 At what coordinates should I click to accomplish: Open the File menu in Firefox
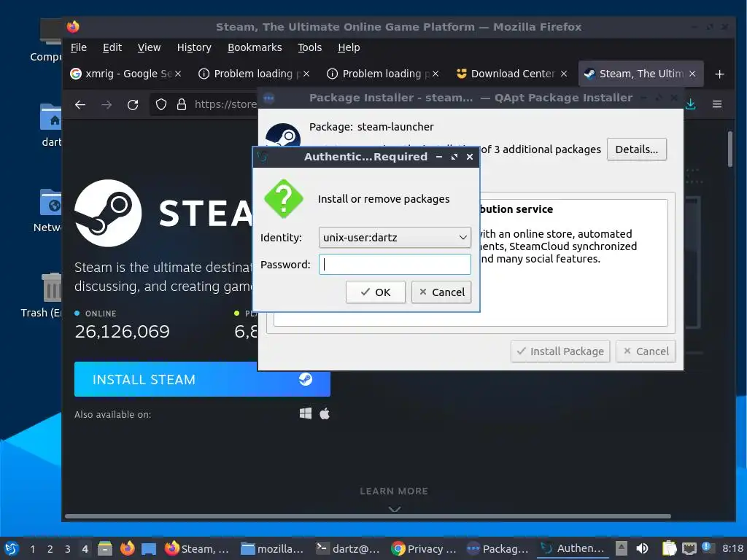(79, 47)
